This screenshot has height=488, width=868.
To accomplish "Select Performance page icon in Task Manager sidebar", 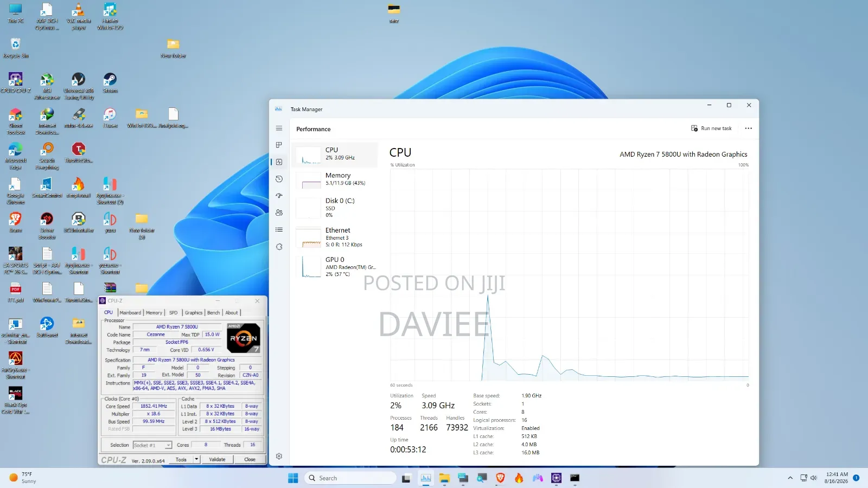I will (279, 162).
